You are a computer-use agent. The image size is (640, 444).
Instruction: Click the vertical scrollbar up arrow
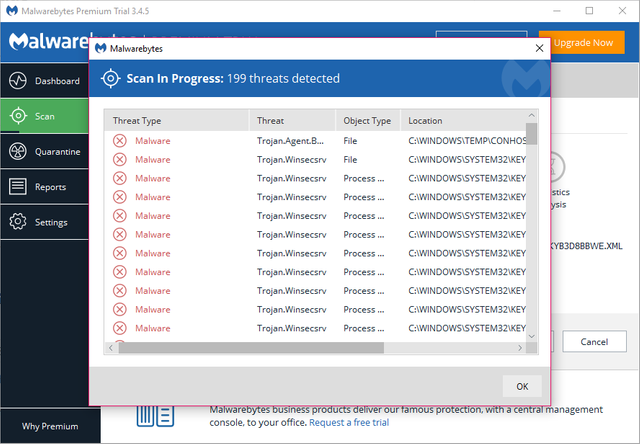[x=531, y=115]
